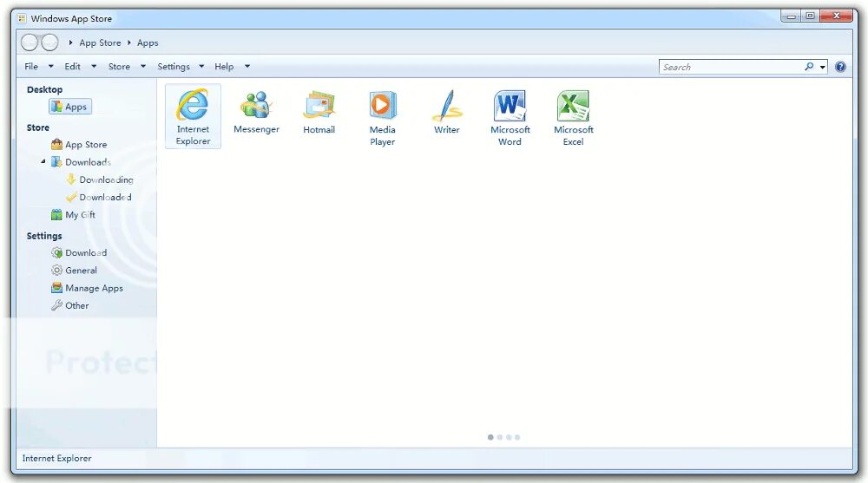Open Download settings in sidebar
This screenshot has width=868, height=483.
[x=79, y=253]
